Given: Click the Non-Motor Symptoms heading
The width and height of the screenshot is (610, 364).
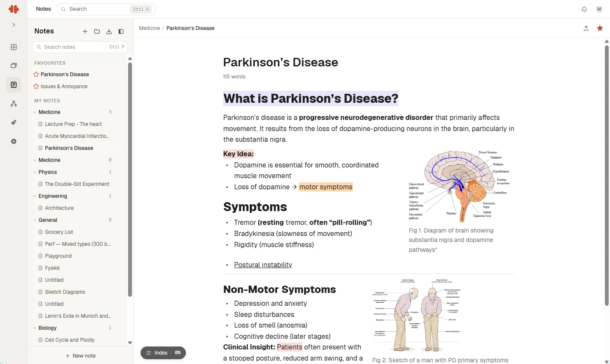Looking at the screenshot, I should (x=280, y=289).
